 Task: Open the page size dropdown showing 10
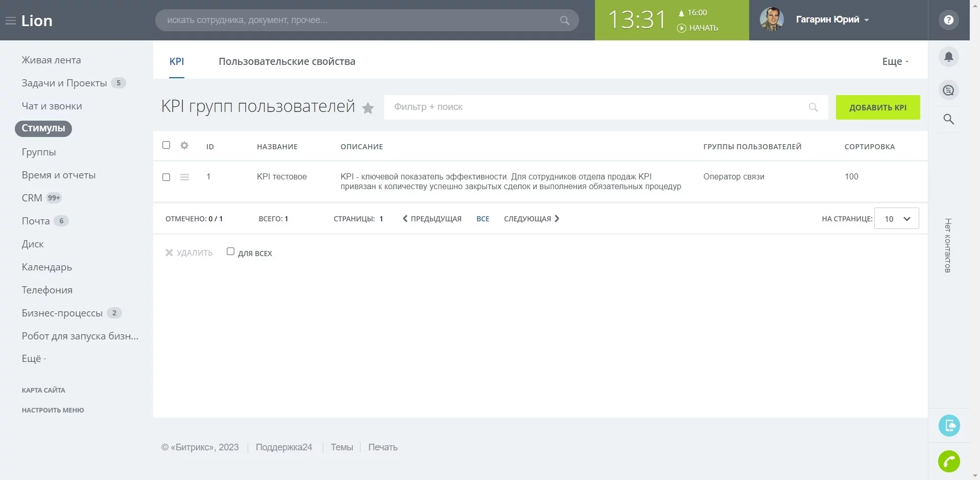(896, 219)
